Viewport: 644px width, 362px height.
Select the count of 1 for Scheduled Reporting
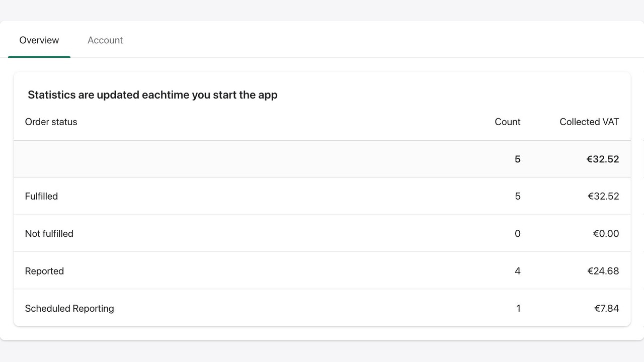(x=518, y=308)
